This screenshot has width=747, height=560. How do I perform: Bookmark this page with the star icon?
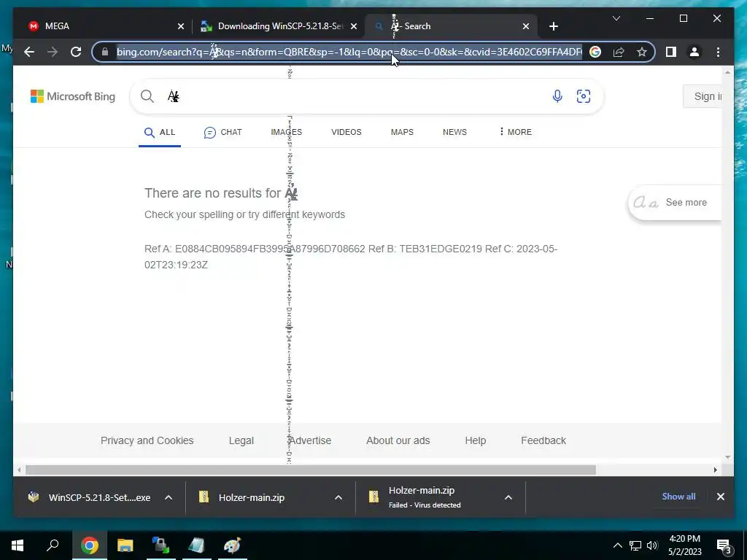[642, 52]
